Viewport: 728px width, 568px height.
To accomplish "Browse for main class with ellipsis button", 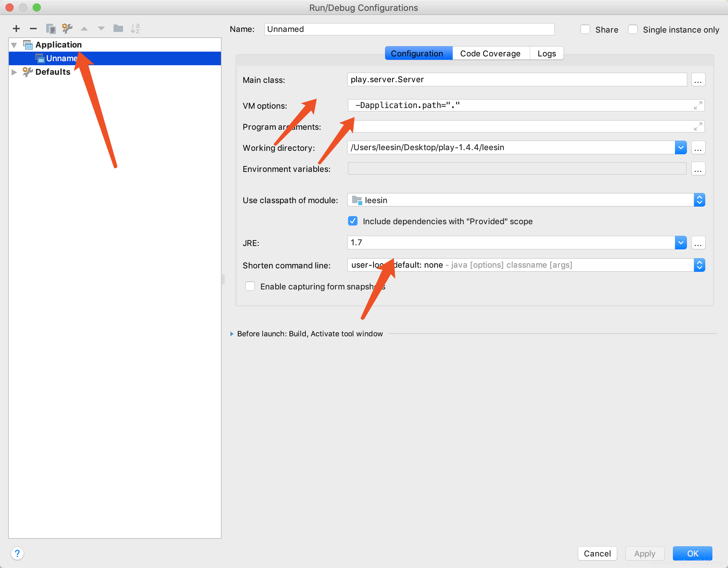I will pos(698,80).
